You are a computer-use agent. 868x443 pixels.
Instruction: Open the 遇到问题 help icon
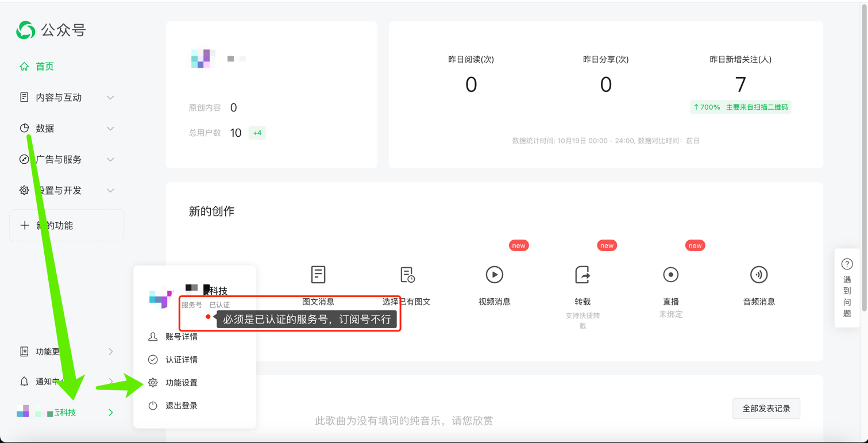847,264
